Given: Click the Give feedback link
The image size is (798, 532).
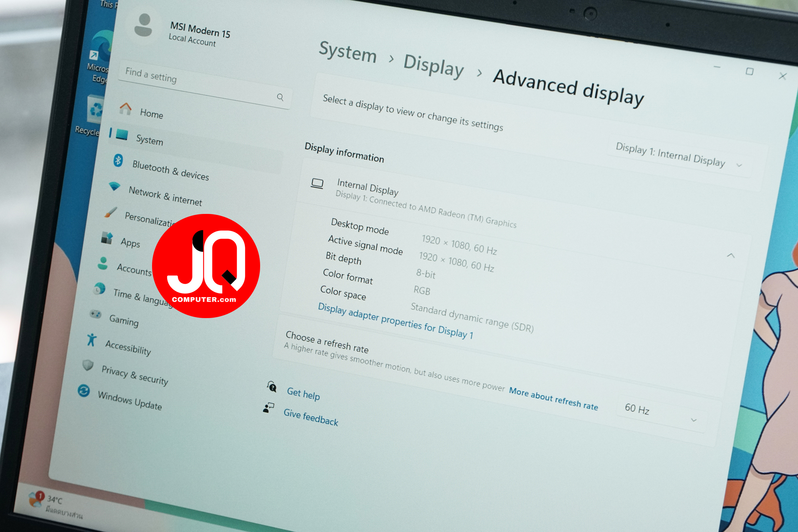Looking at the screenshot, I should [x=311, y=417].
